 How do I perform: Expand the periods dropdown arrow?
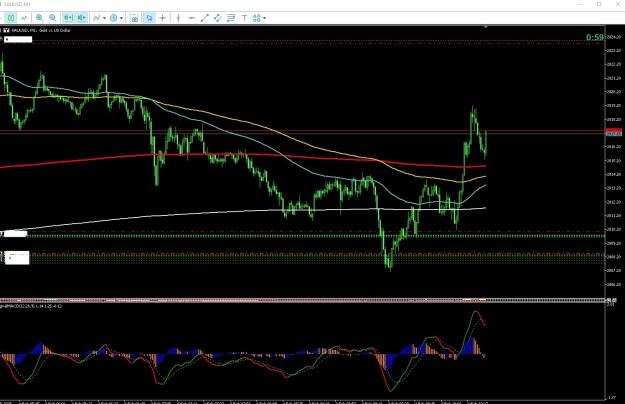coord(122,18)
